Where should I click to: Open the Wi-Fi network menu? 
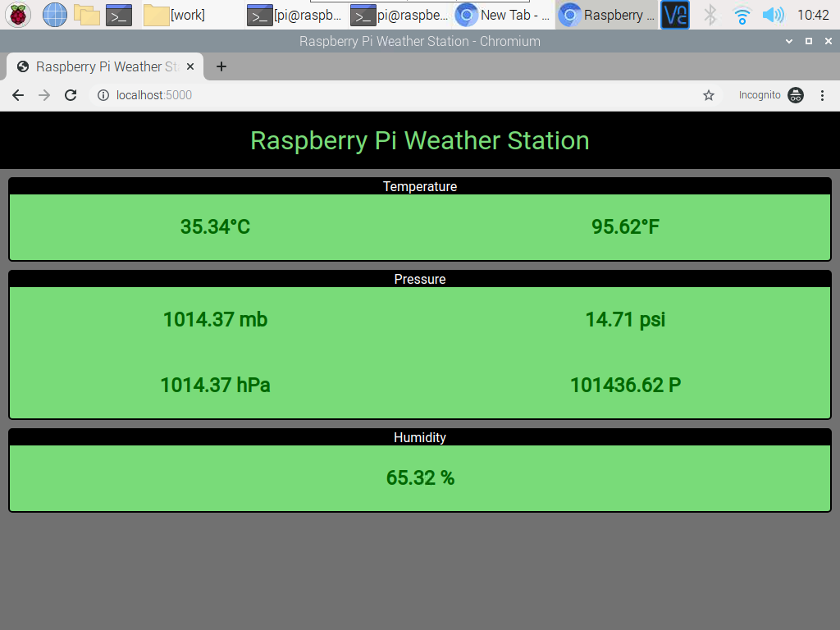(742, 15)
